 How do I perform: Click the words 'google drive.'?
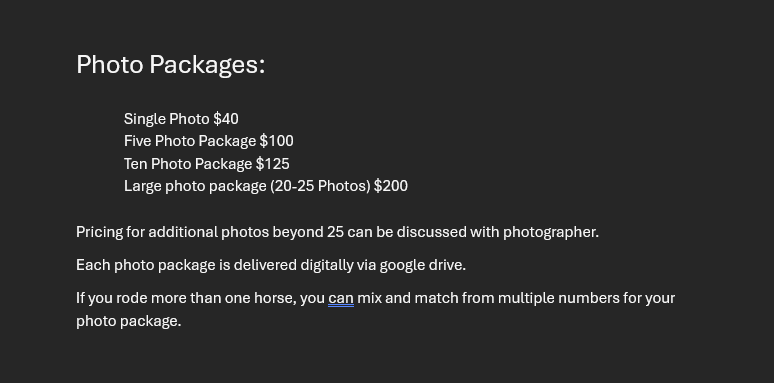[x=423, y=266]
